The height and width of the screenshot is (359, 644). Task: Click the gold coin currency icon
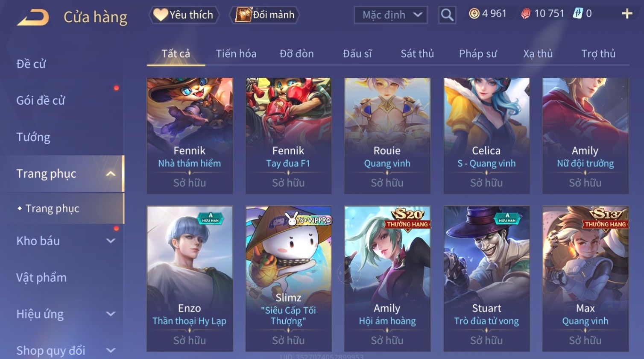474,14
